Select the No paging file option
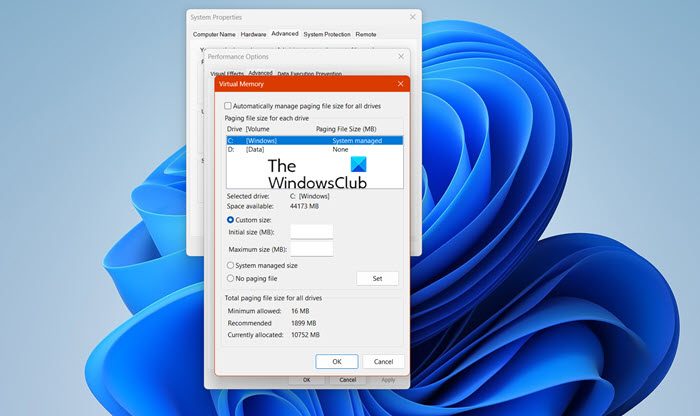This screenshot has width=700, height=416. click(x=230, y=278)
